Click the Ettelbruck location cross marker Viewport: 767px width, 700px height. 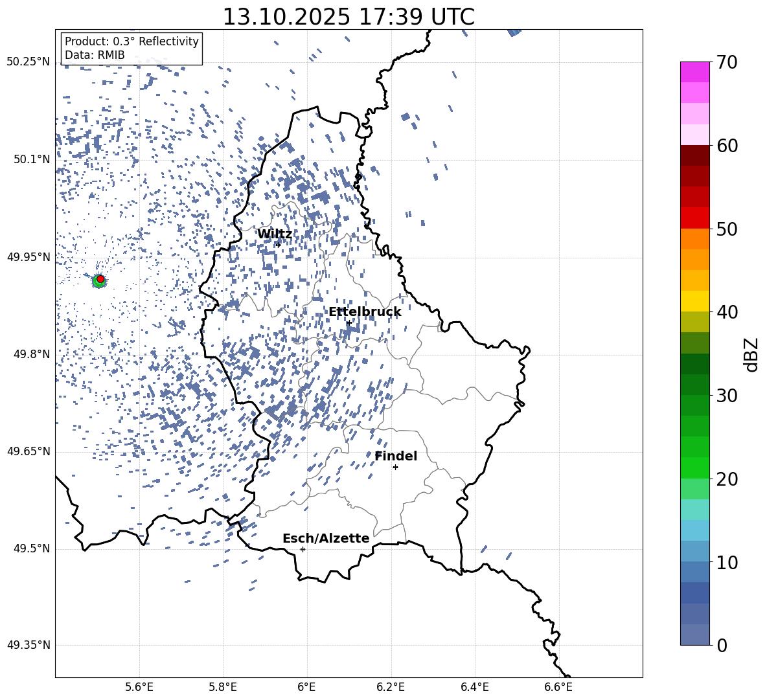[x=349, y=322]
